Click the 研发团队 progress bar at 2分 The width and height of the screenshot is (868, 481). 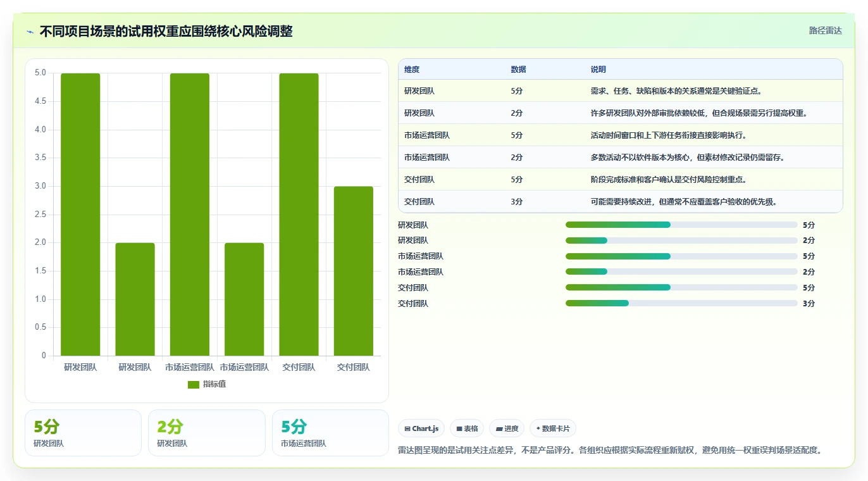point(681,240)
